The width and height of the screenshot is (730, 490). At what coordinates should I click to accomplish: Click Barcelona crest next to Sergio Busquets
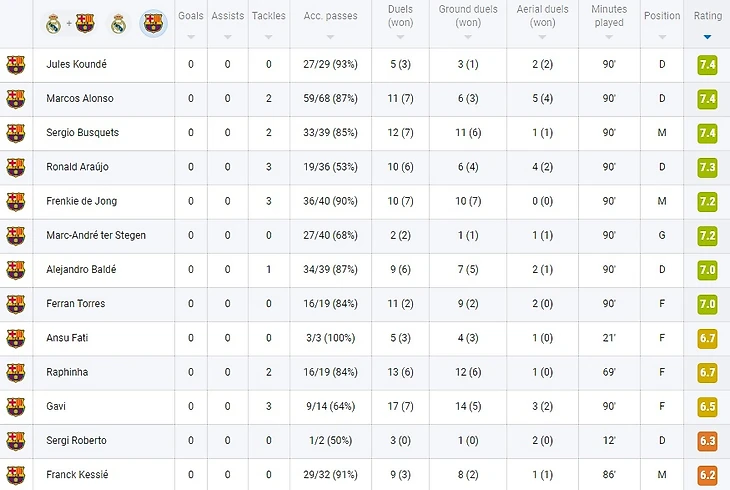[16, 133]
